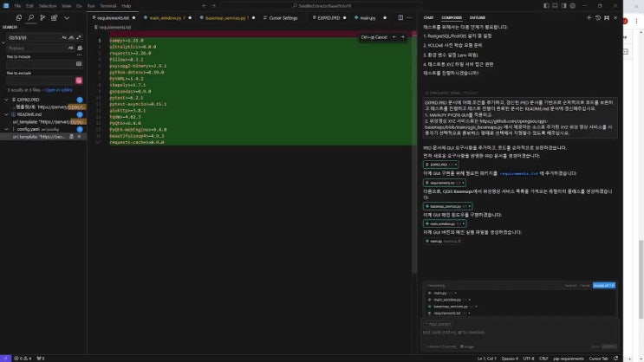The height and width of the screenshot is (362, 644).
Task: Switch to the EXPRD.PRD editor tab
Action: pos(329,18)
